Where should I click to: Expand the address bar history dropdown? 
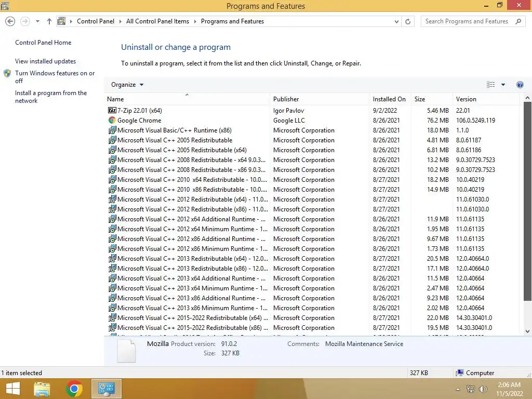pyautogui.click(x=396, y=21)
